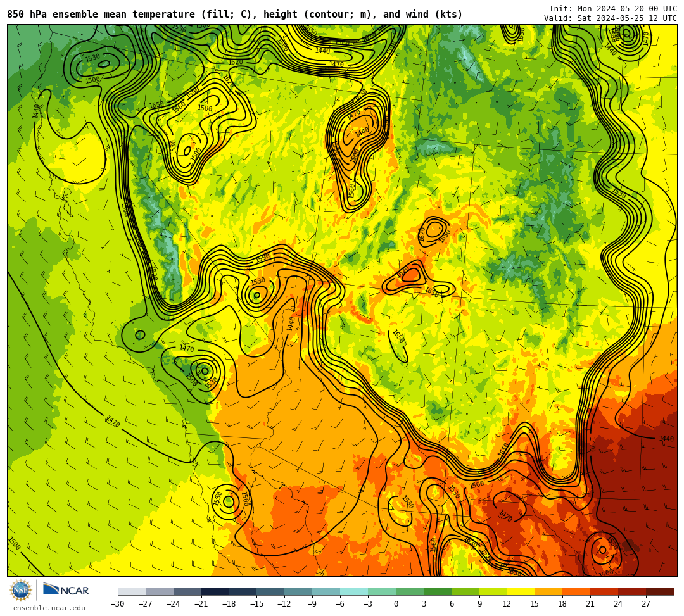This screenshot has height=616, width=684.
Task: Click the -12 colorbar tick label
Action: pos(285,604)
